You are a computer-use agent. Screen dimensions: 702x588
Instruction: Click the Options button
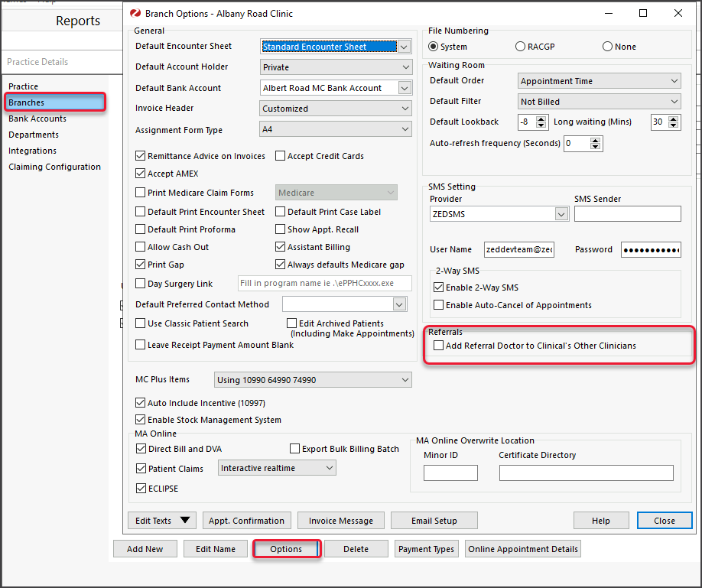tap(286, 548)
